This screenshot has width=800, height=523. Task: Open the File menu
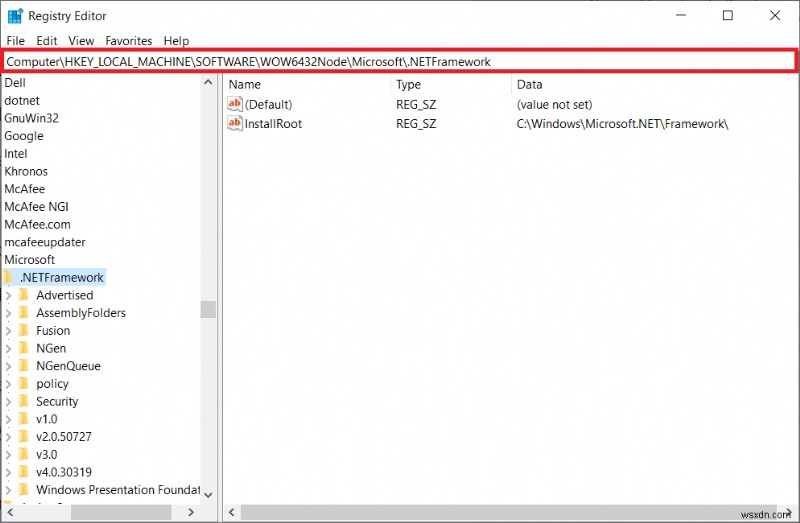pos(15,41)
